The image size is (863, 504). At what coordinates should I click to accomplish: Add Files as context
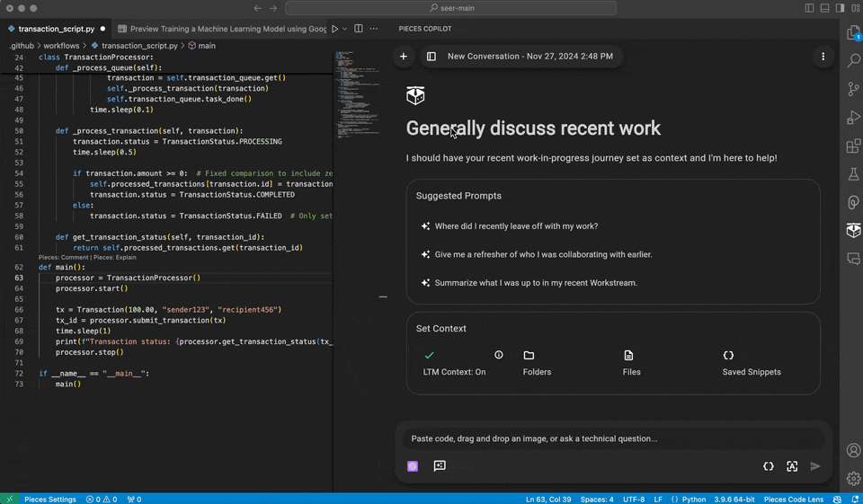point(631,364)
